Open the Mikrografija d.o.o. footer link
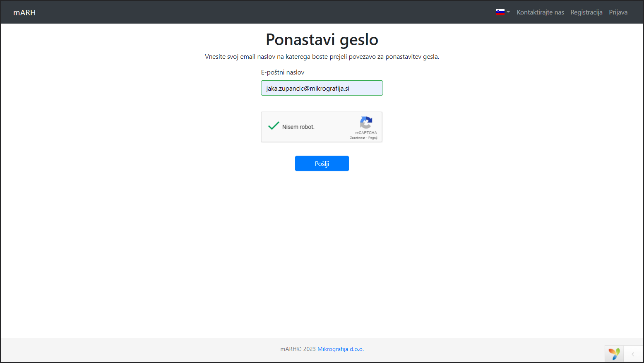The image size is (644, 363). click(340, 349)
